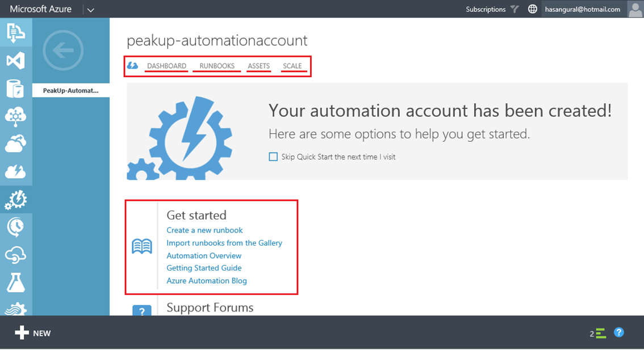Open SQL Databases sidebar icon
Image resolution: width=644 pixels, height=350 pixels.
pyautogui.click(x=15, y=88)
